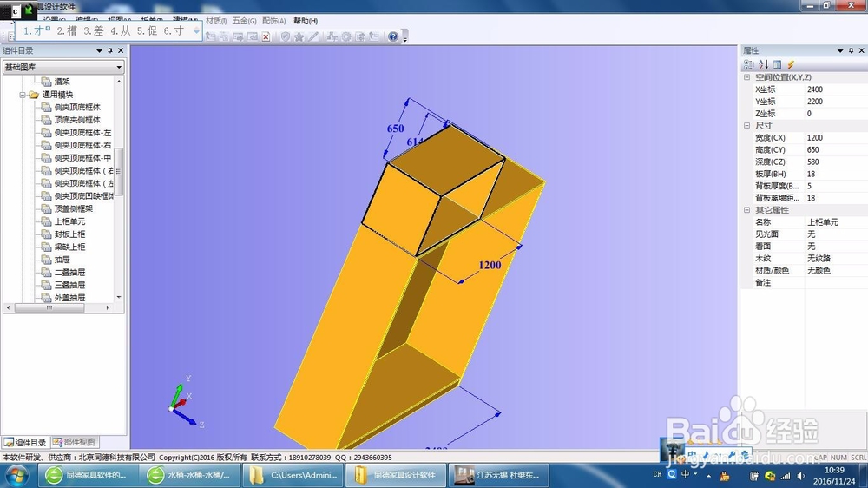Click categorized view icon in properties panel

pyautogui.click(x=748, y=65)
